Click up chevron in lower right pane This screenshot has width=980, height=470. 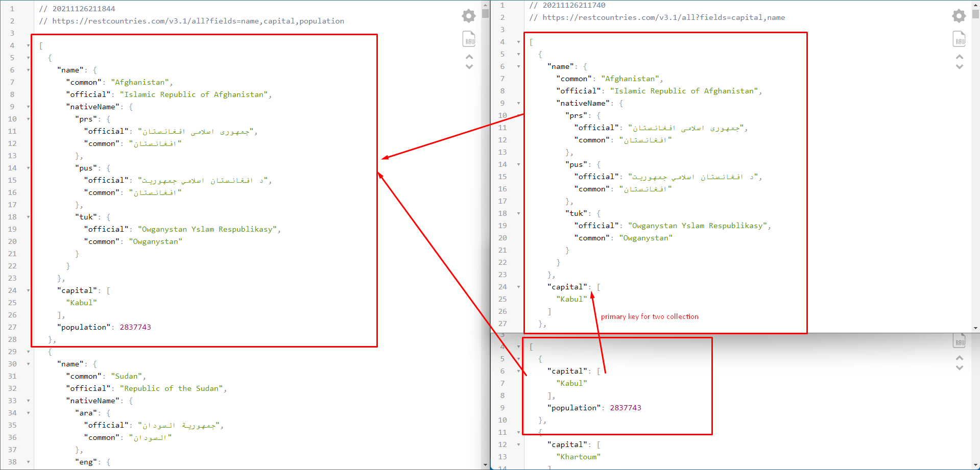pos(960,358)
